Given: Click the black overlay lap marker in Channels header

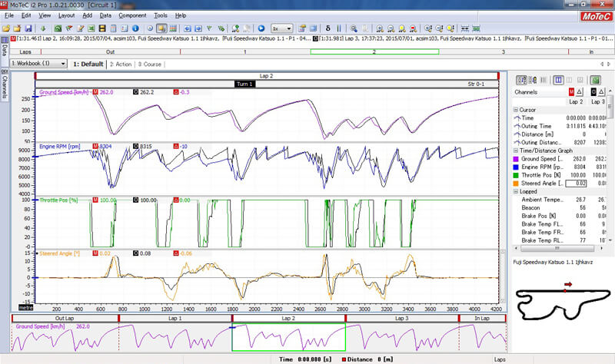Looking at the screenshot, I should (593, 91).
